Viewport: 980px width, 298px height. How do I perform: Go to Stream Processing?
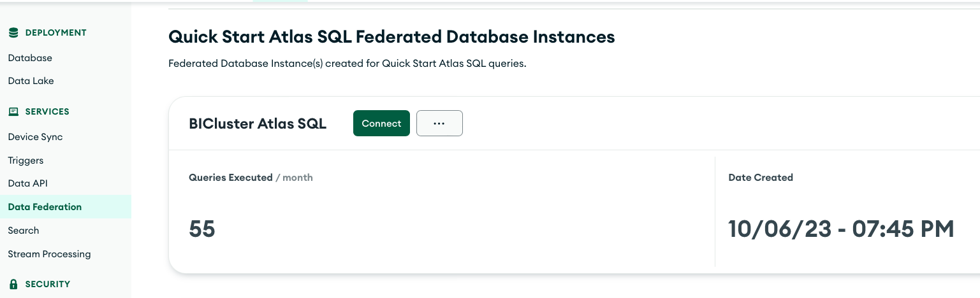coord(49,254)
